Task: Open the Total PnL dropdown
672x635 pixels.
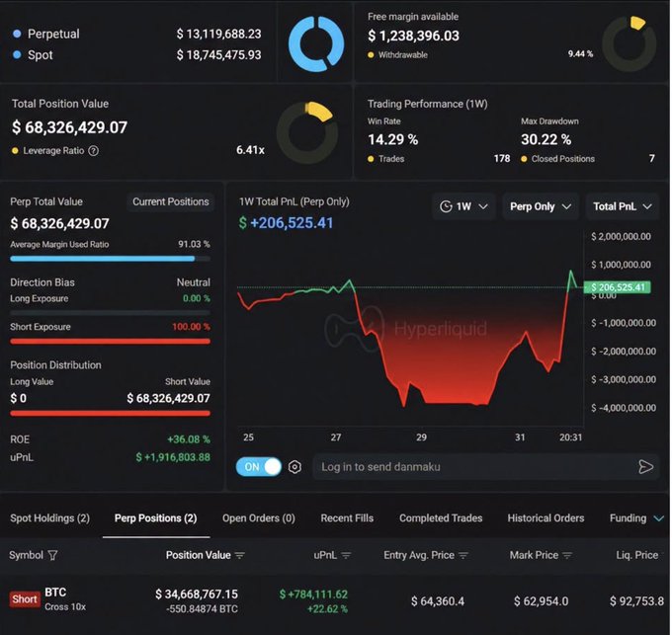Action: [623, 206]
